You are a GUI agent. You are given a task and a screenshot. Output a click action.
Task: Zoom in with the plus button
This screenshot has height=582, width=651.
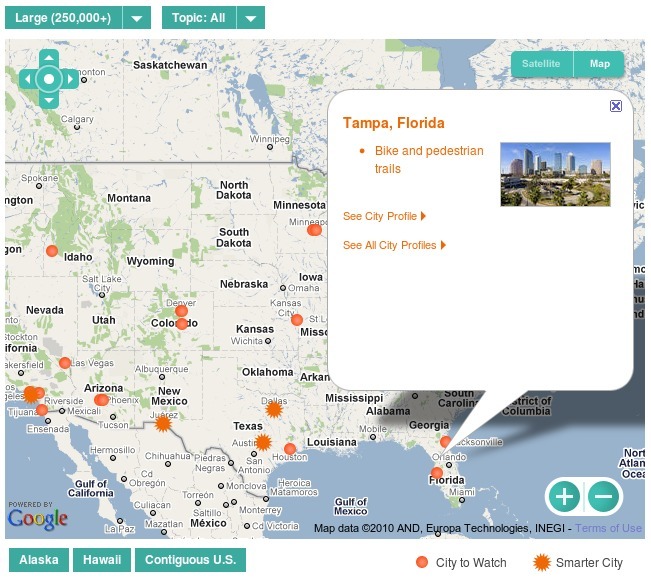click(564, 496)
